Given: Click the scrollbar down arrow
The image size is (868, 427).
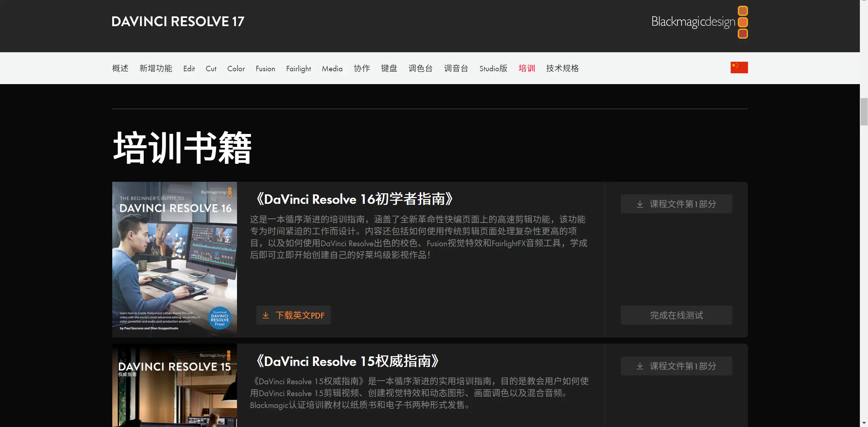Looking at the screenshot, I should [x=864, y=423].
